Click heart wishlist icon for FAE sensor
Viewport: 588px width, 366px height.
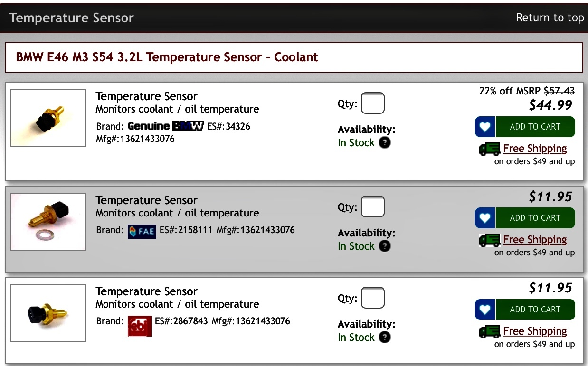(x=485, y=218)
